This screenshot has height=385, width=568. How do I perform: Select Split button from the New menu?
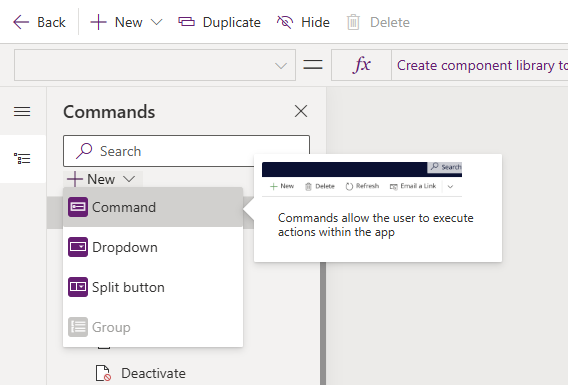click(153, 287)
